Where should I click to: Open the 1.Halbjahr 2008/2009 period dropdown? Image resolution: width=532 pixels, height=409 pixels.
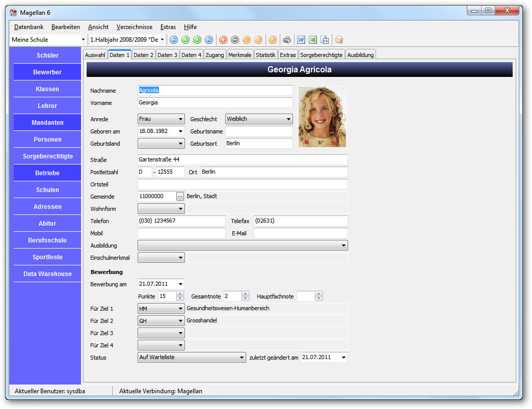coord(162,40)
